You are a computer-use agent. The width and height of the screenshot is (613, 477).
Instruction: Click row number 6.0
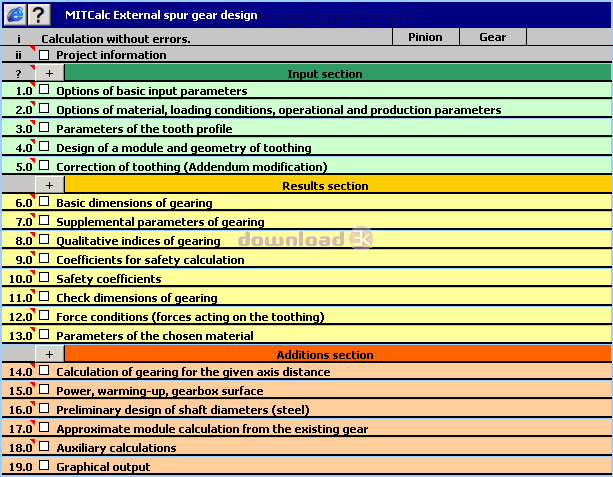[24, 203]
